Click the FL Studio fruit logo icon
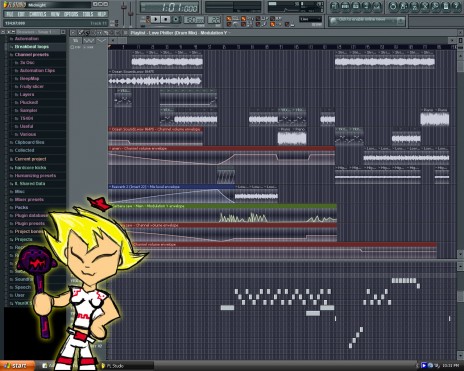Viewport: 464px width, 371px height. pyautogui.click(x=7, y=5)
